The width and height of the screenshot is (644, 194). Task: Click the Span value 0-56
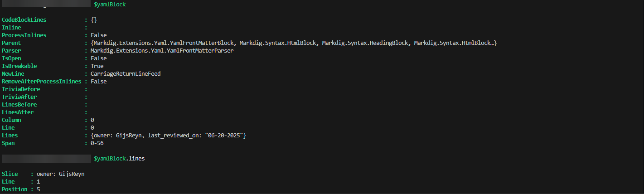click(x=97, y=143)
